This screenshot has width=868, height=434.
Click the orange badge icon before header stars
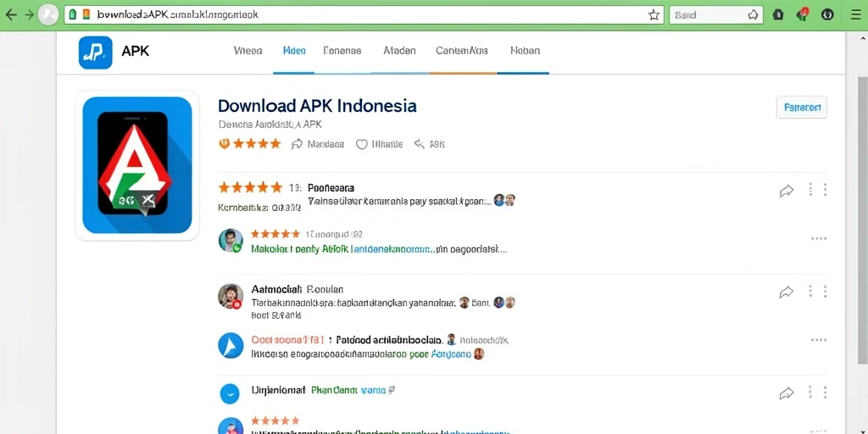pos(224,144)
